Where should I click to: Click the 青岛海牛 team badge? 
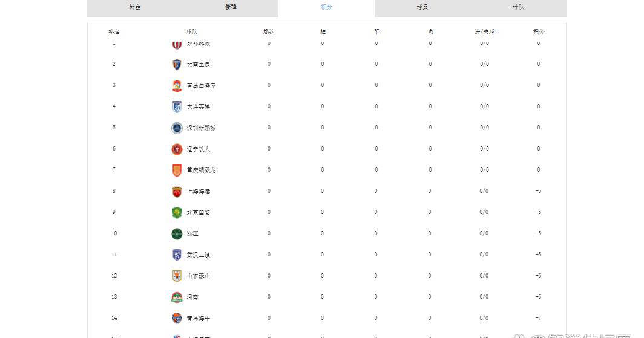coord(177,319)
